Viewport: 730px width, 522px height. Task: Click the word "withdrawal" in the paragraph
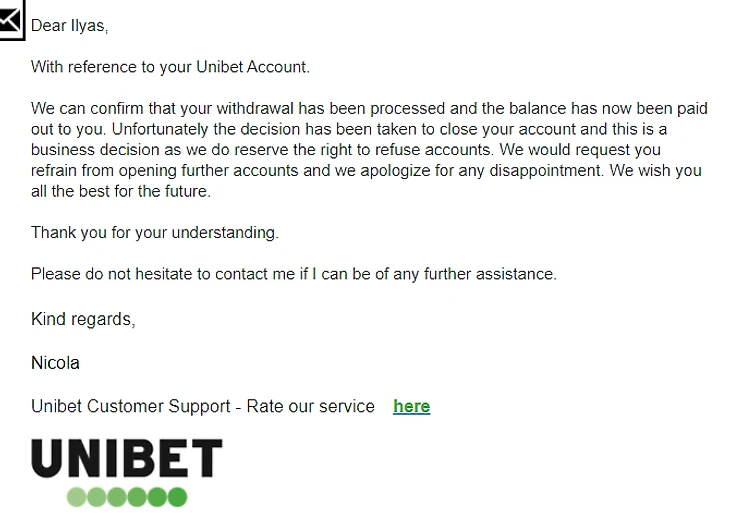(255, 108)
